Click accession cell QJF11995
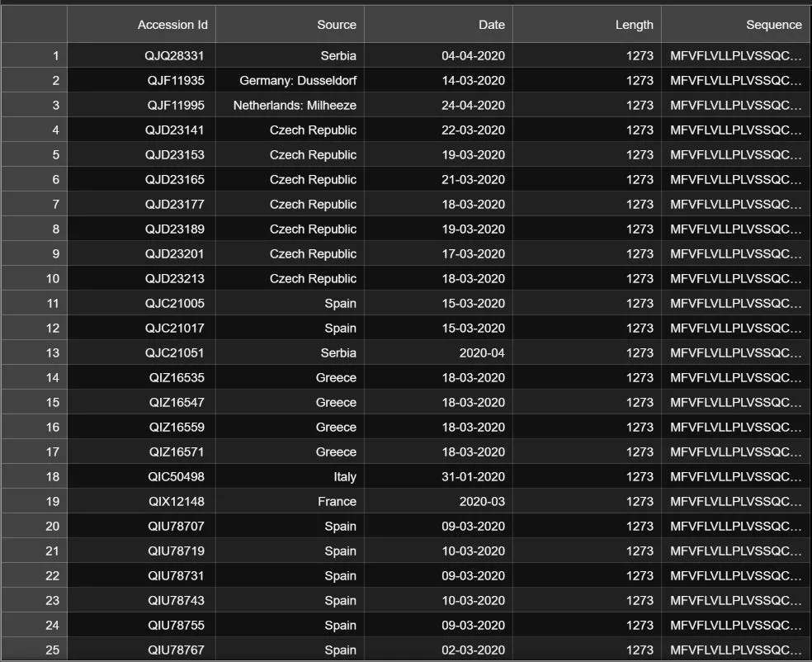812x662 pixels. [x=141, y=105]
